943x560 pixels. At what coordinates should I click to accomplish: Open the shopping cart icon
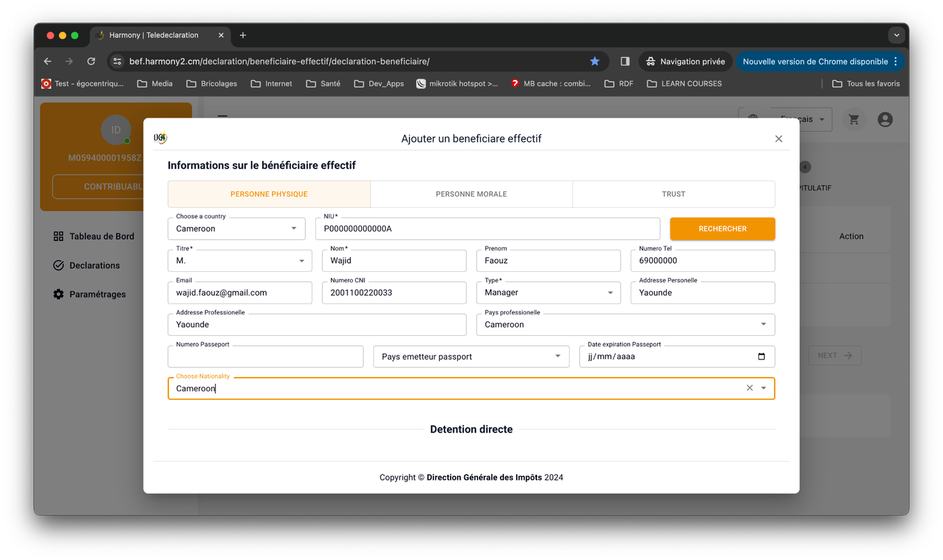click(x=854, y=120)
